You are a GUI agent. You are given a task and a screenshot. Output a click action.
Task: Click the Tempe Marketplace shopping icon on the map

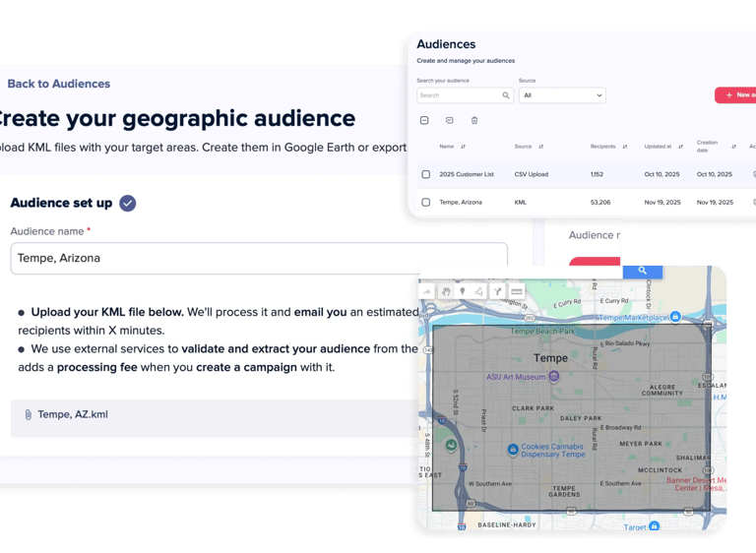point(675,317)
